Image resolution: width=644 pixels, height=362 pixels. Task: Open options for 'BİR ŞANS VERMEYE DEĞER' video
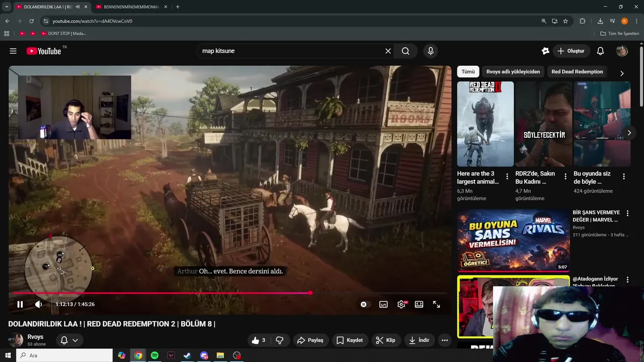click(x=627, y=213)
